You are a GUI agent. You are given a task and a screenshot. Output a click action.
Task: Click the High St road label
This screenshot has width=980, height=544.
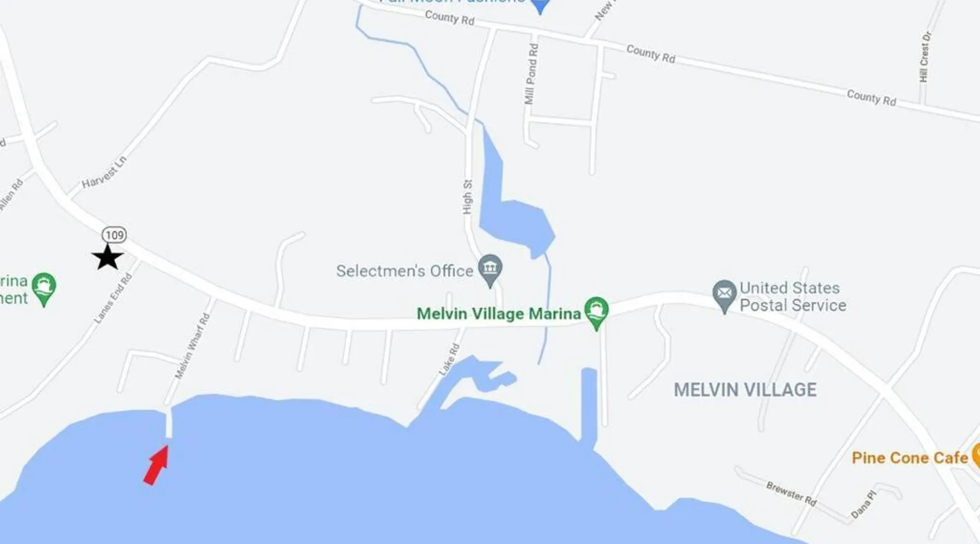468,197
